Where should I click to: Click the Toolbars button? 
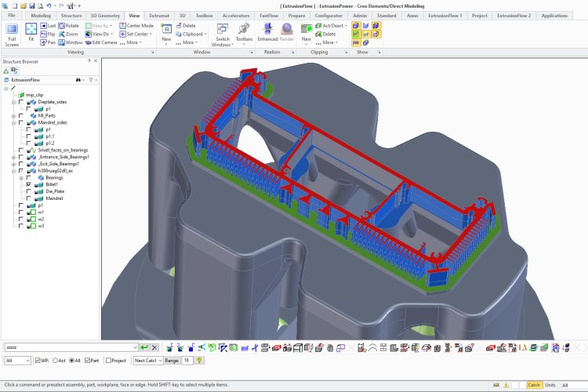pos(244,34)
